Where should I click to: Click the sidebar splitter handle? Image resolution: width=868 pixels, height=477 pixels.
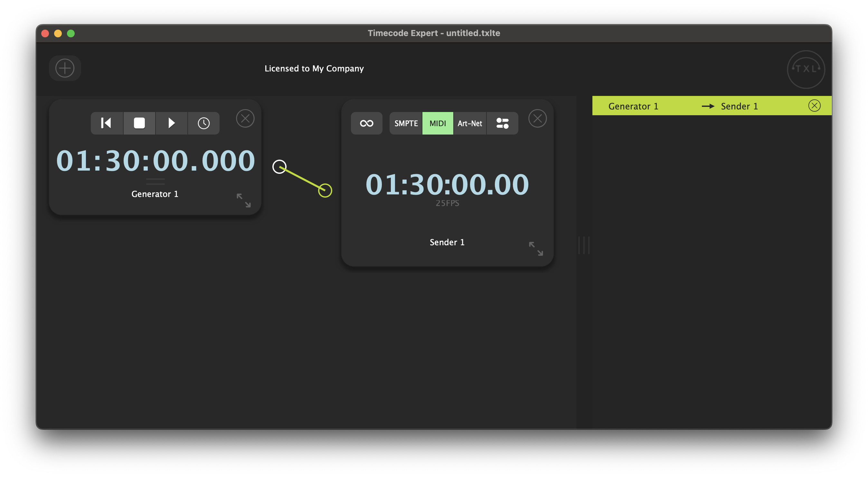584,245
